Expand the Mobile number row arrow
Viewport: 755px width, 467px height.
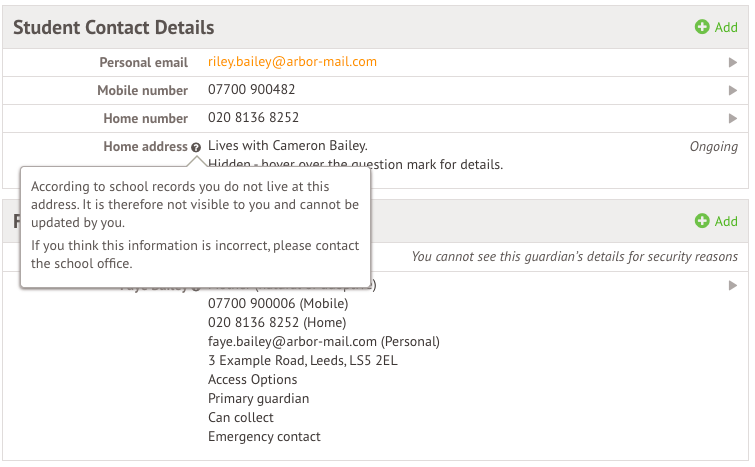point(733,91)
